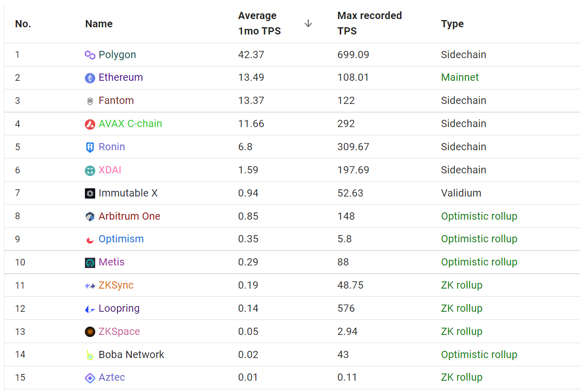
Task: Click the Polygon logo icon
Action: (90, 55)
